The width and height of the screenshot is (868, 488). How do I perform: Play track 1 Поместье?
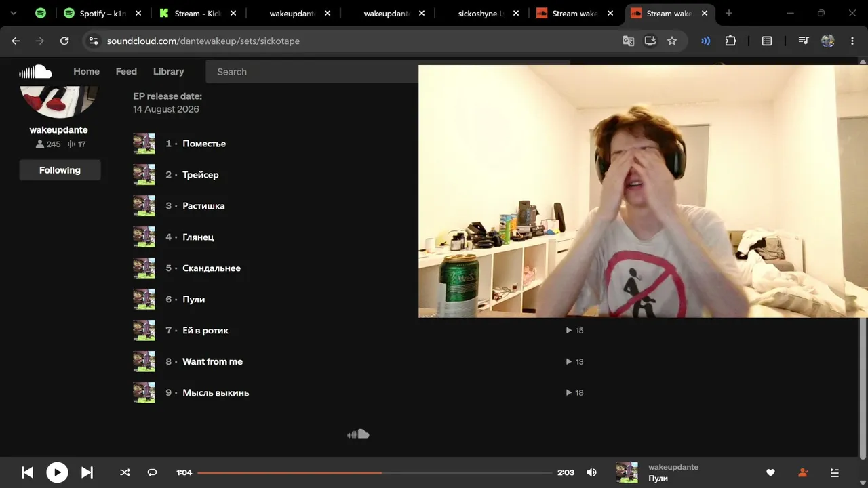coord(204,144)
